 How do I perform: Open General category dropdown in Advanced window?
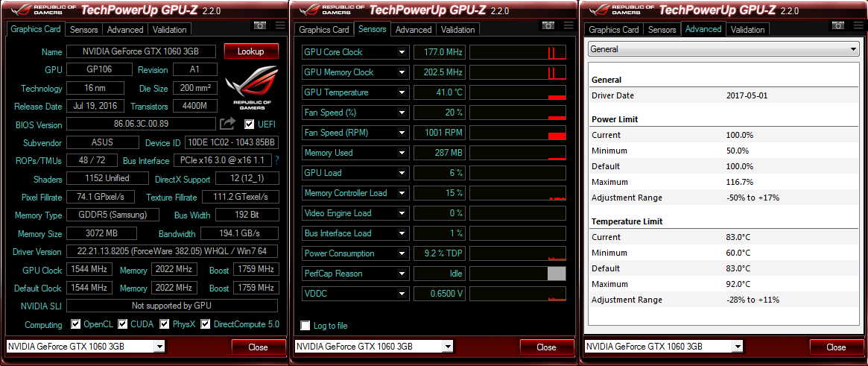[x=724, y=49]
